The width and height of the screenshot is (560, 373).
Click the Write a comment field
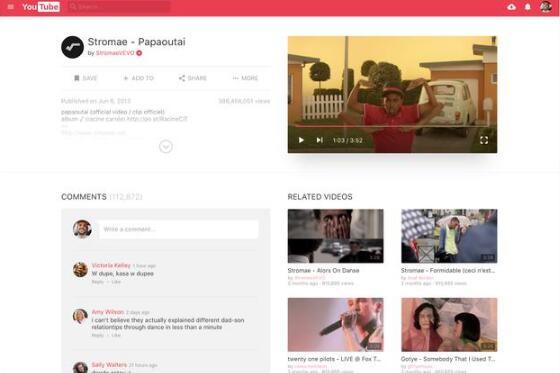[179, 229]
